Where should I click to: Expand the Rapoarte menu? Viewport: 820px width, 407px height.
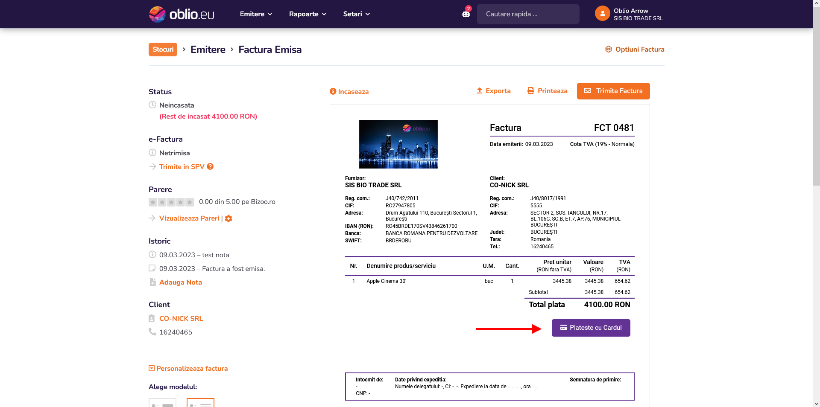(x=308, y=14)
